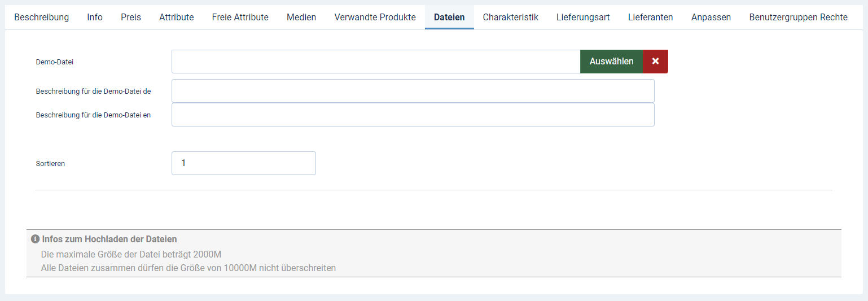The image size is (868, 301).
Task: Click the Demo-Datei label
Action: (55, 62)
